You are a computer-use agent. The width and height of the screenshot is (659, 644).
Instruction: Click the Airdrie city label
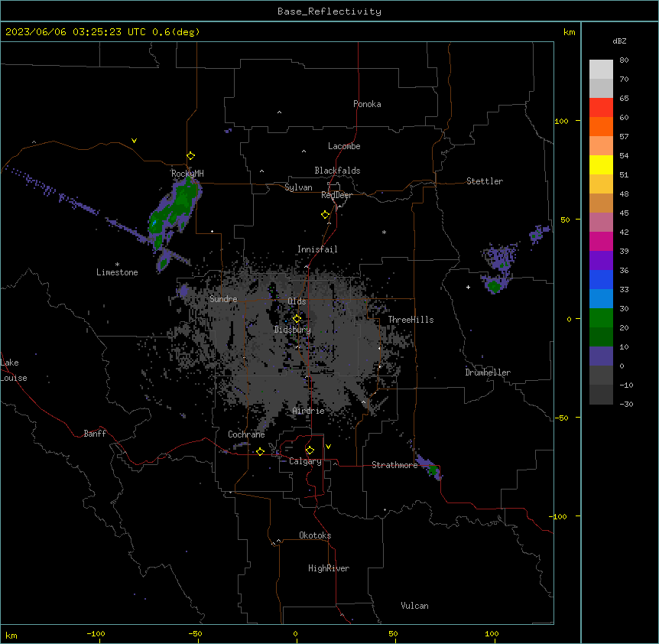(308, 411)
